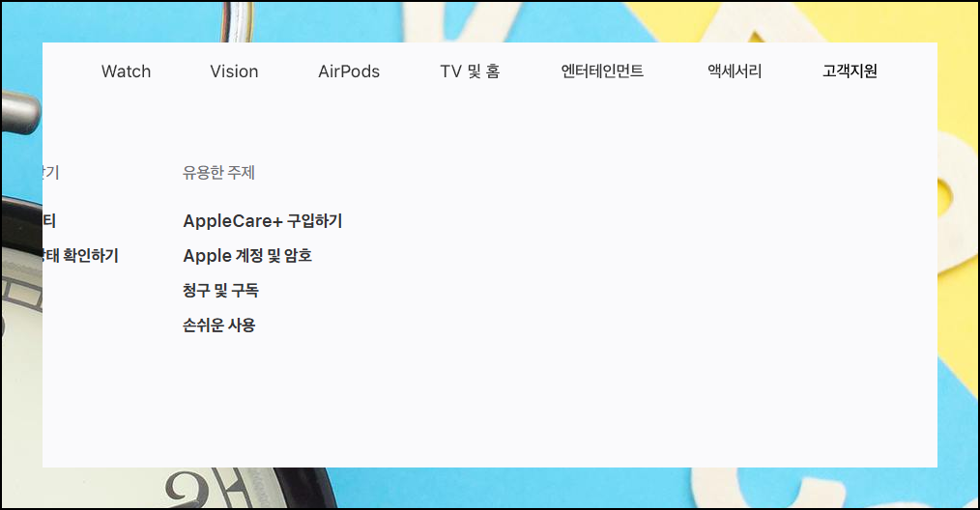Select the TV 및 홈 menu item
This screenshot has height=510, width=980.
470,71
